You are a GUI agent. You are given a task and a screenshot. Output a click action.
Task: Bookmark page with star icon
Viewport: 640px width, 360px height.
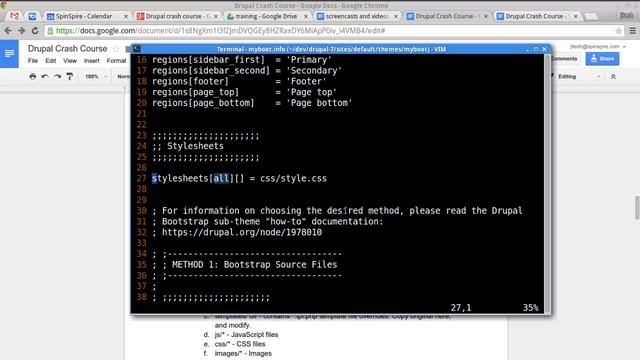point(618,31)
